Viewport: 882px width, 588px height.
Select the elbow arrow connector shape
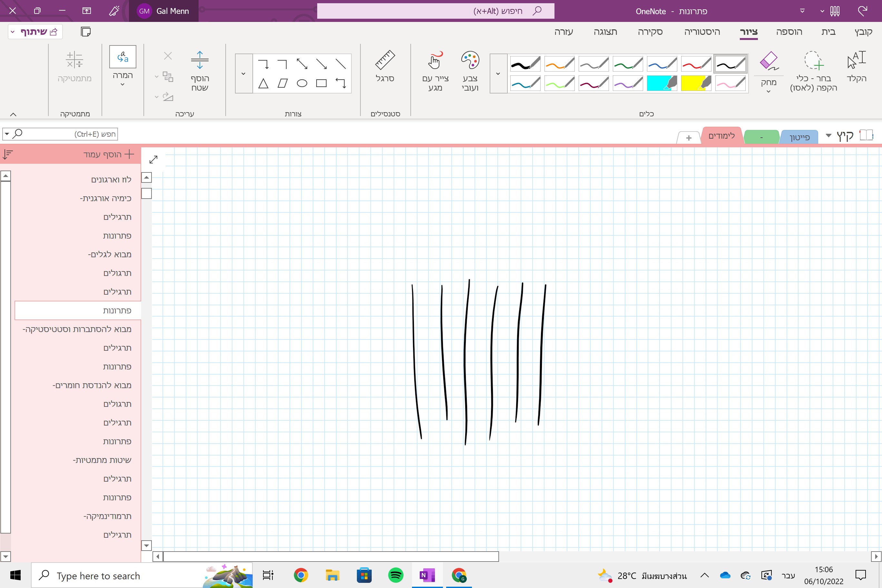coord(263,64)
